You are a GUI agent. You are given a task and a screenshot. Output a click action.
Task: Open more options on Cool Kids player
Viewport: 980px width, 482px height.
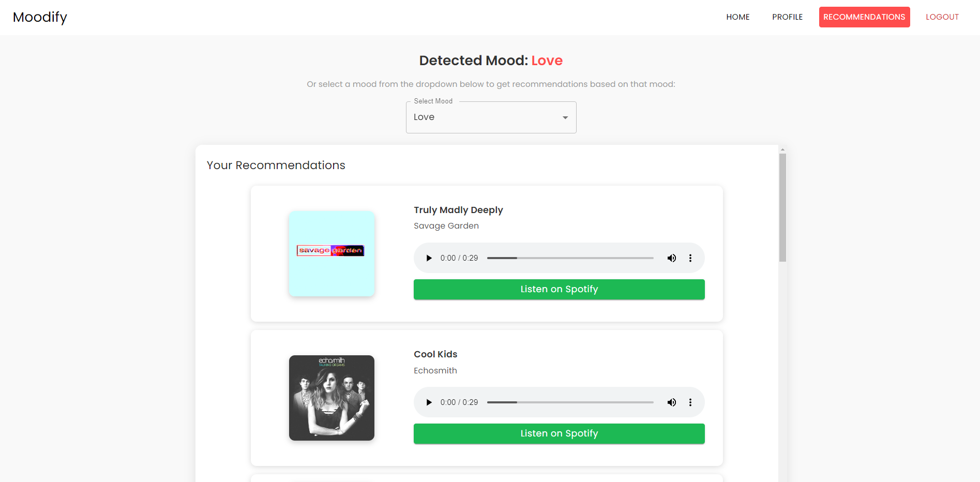(690, 402)
